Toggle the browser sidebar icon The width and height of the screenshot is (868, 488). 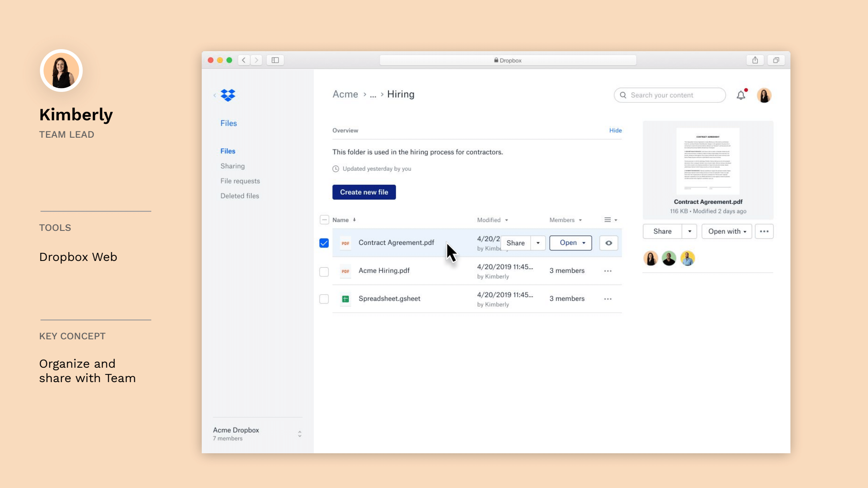pos(275,60)
